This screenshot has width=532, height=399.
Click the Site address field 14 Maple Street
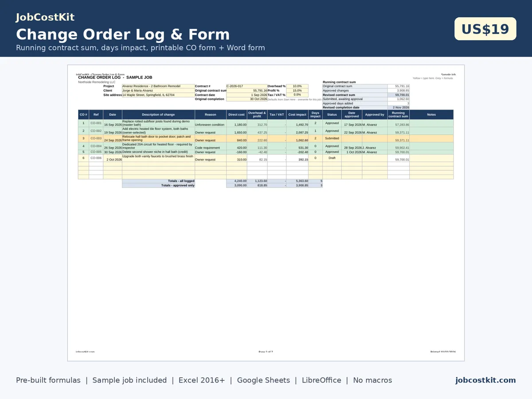[x=158, y=95]
